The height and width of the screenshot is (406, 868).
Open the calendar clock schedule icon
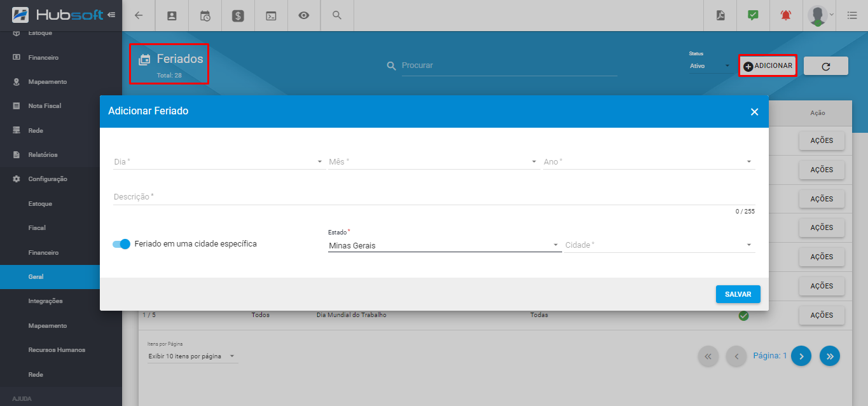(205, 16)
